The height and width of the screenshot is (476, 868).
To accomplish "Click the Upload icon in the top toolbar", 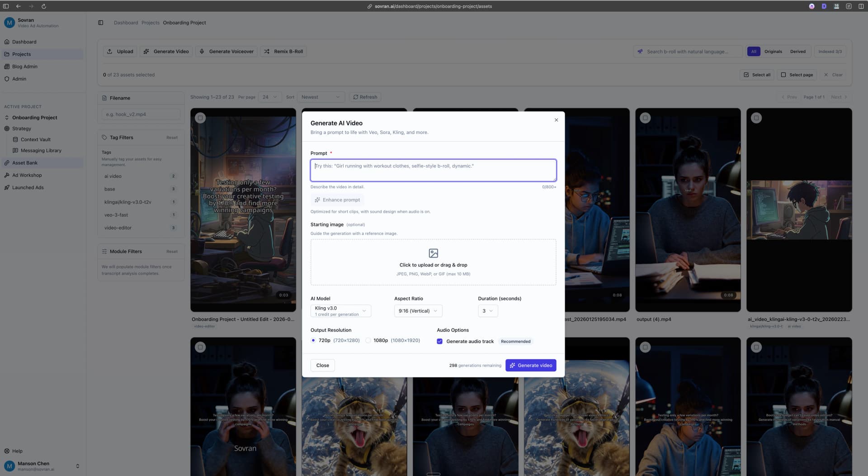I will pyautogui.click(x=110, y=51).
